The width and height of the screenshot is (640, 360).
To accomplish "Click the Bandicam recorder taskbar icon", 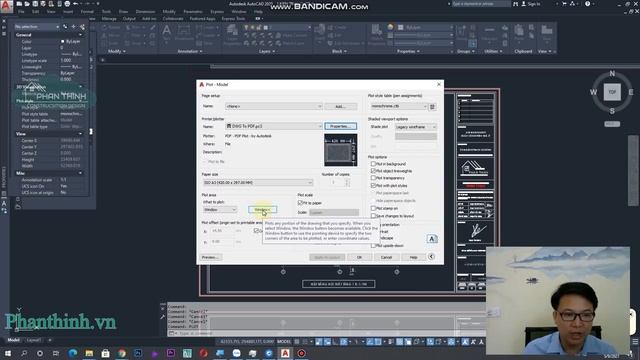I will (301, 353).
